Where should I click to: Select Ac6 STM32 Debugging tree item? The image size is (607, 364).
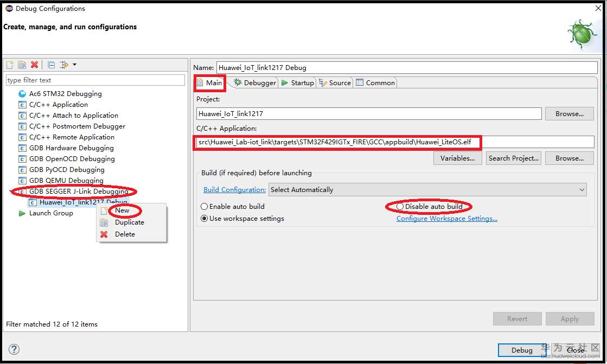(66, 94)
